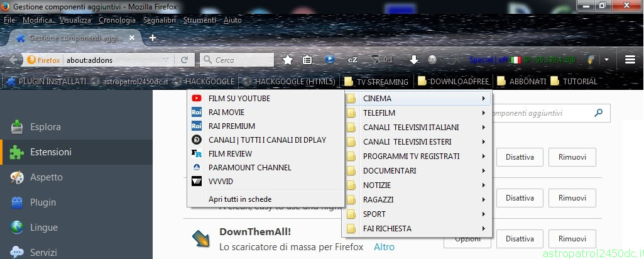
Task: Expand the FAI RICHIESTA submenu
Action: 417,229
